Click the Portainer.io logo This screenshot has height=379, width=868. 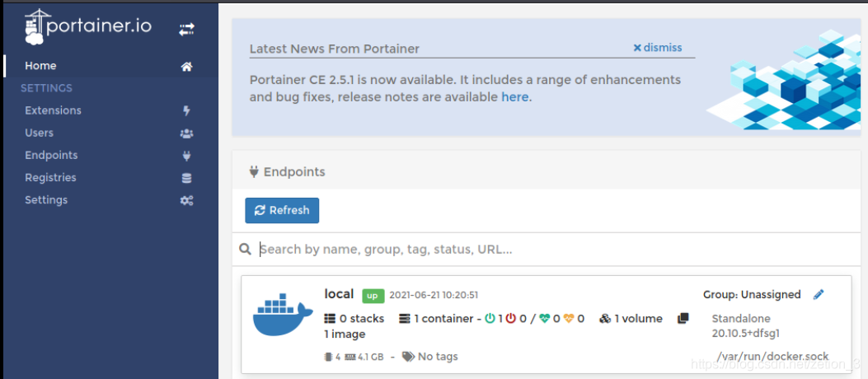[x=87, y=26]
